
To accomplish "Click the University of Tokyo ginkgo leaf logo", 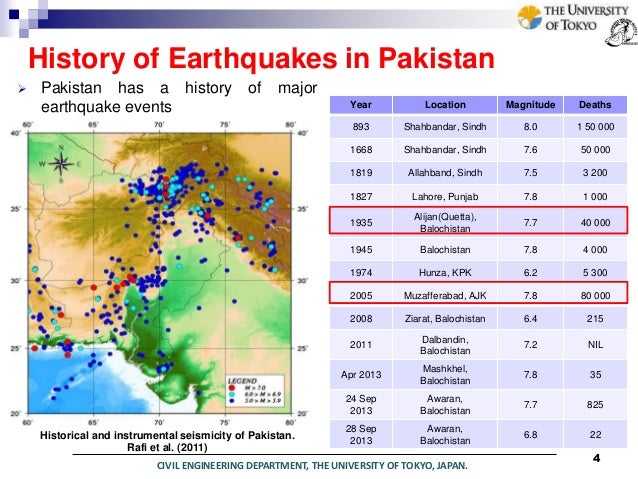I will [529, 17].
